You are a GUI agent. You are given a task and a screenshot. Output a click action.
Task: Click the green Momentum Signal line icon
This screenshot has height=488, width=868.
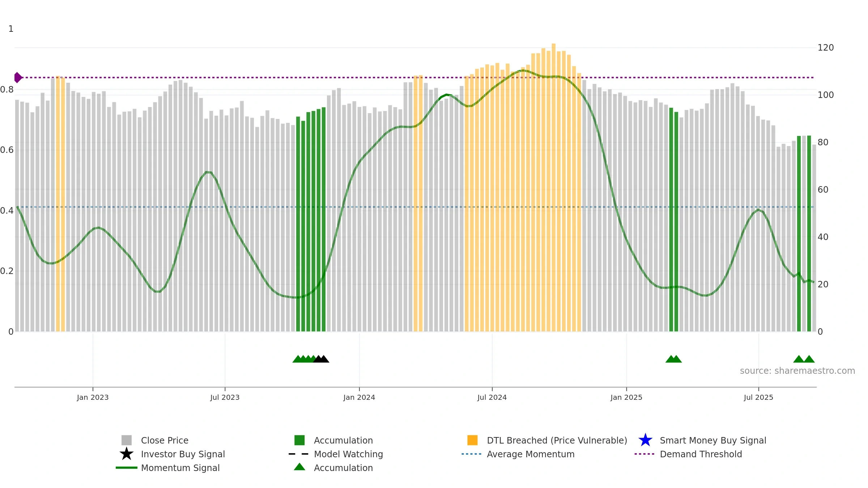pos(126,468)
